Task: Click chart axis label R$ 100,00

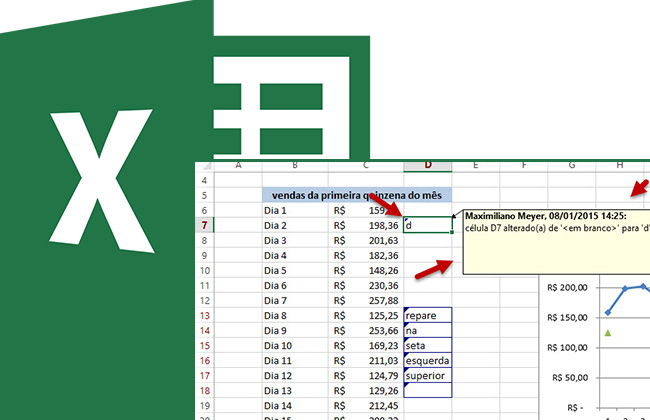Action: (x=567, y=347)
